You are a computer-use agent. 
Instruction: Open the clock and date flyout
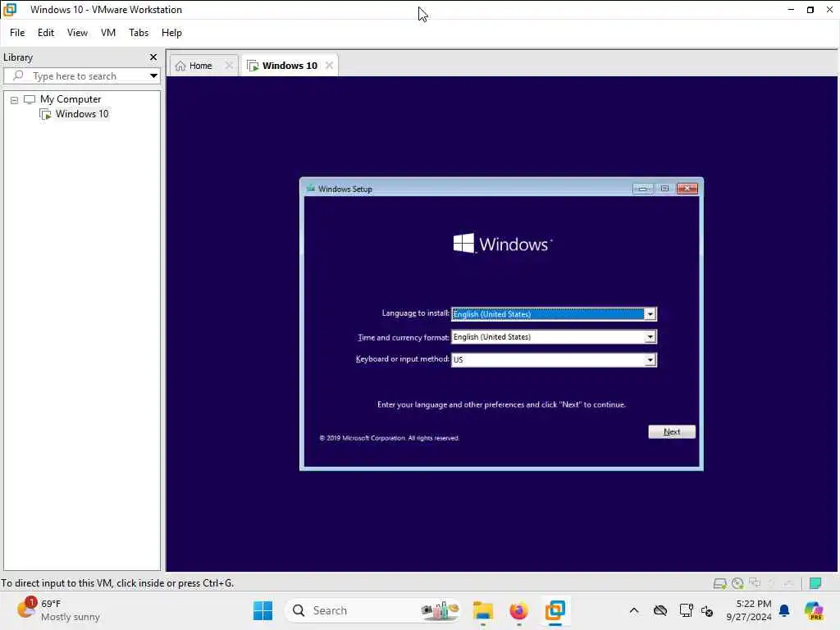point(749,610)
